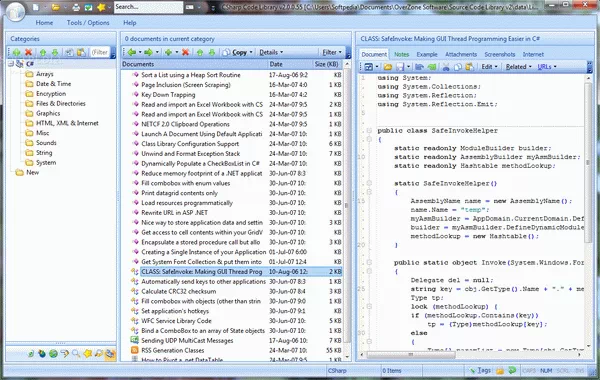600x380 pixels.
Task: Click the highlighted rightmost icon below the Categories tree
Action: click(110, 354)
